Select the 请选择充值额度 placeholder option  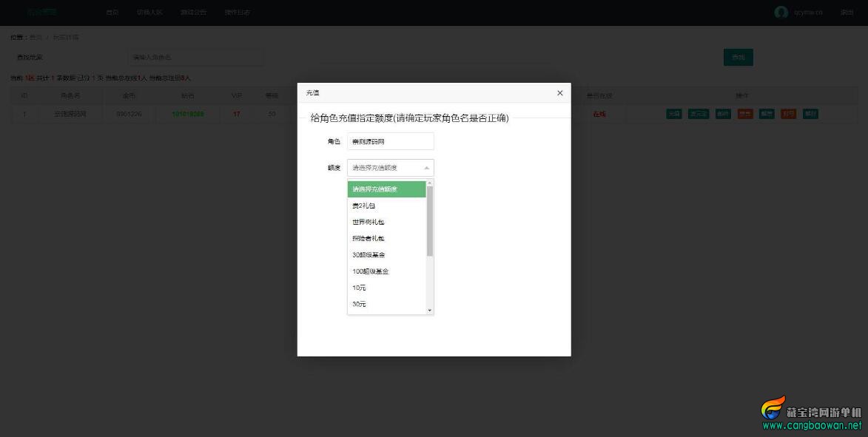coord(387,189)
